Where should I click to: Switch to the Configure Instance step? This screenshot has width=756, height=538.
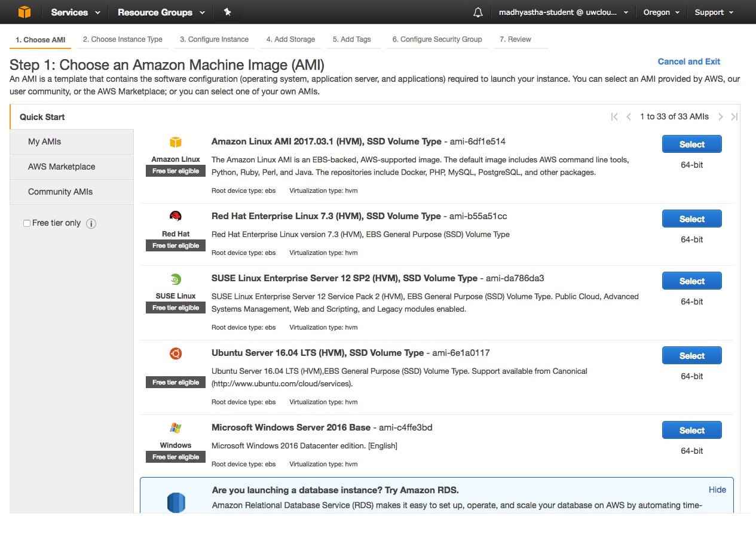click(215, 39)
